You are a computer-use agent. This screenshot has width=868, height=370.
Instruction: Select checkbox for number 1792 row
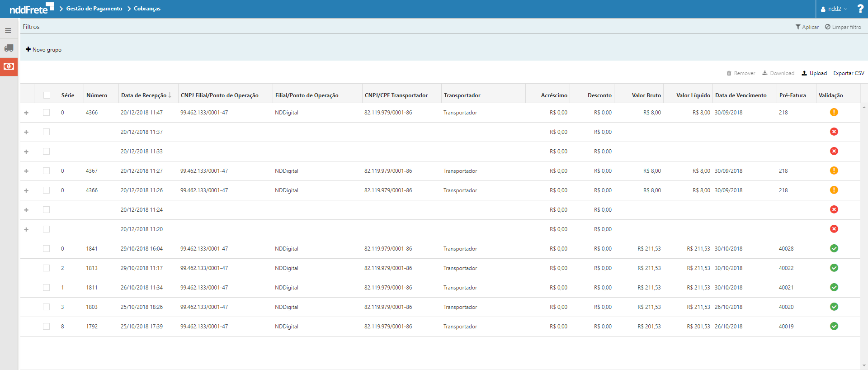(x=47, y=326)
